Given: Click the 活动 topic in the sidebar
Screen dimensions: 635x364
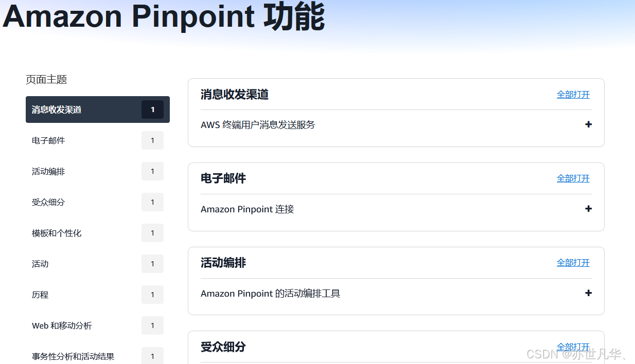Looking at the screenshot, I should coord(40,264).
